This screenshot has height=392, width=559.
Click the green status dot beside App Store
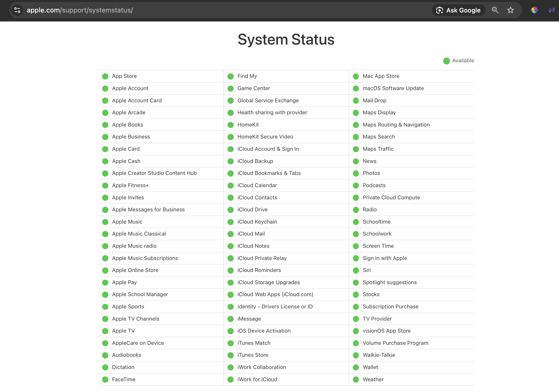[x=105, y=76]
